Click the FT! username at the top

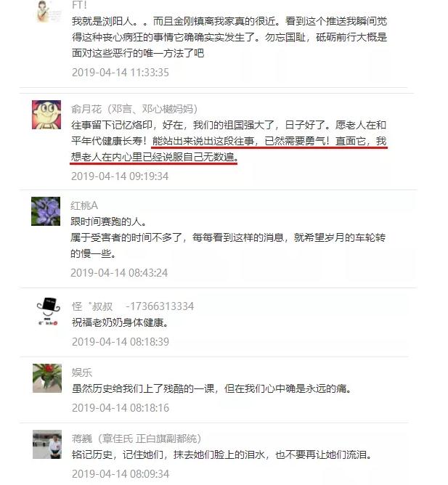pyautogui.click(x=79, y=4)
